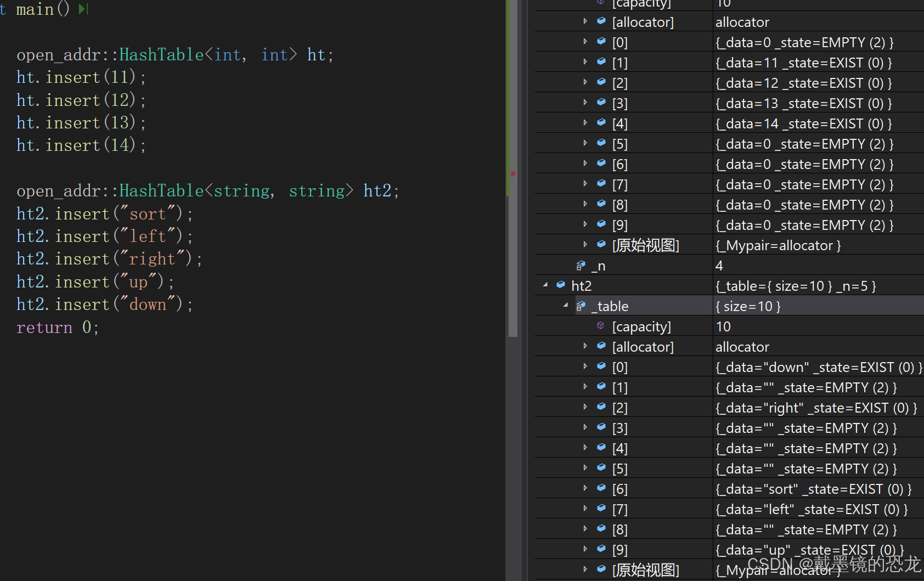This screenshot has height=581, width=924.
Task: Click the [capacity] property icon under ht2
Action: pyautogui.click(x=601, y=326)
